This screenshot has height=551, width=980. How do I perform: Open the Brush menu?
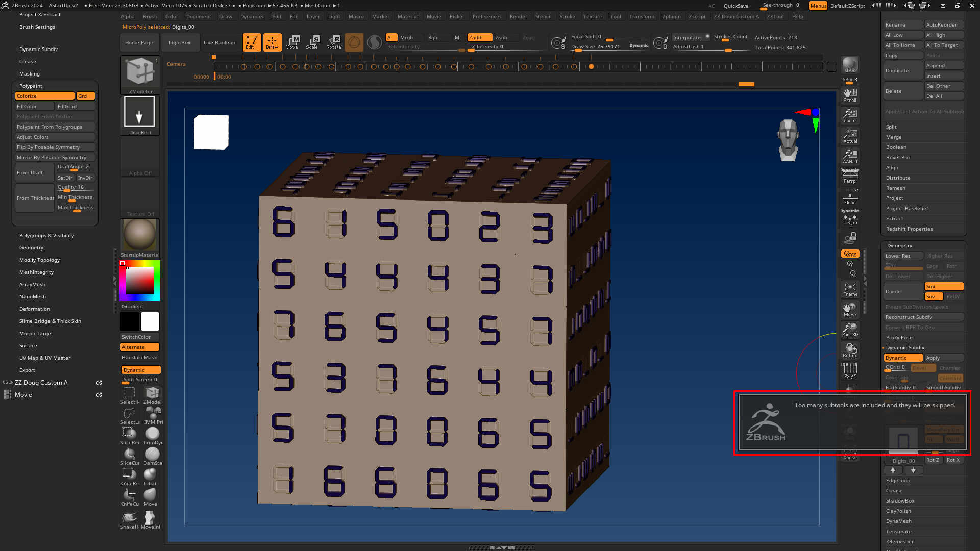click(x=150, y=16)
